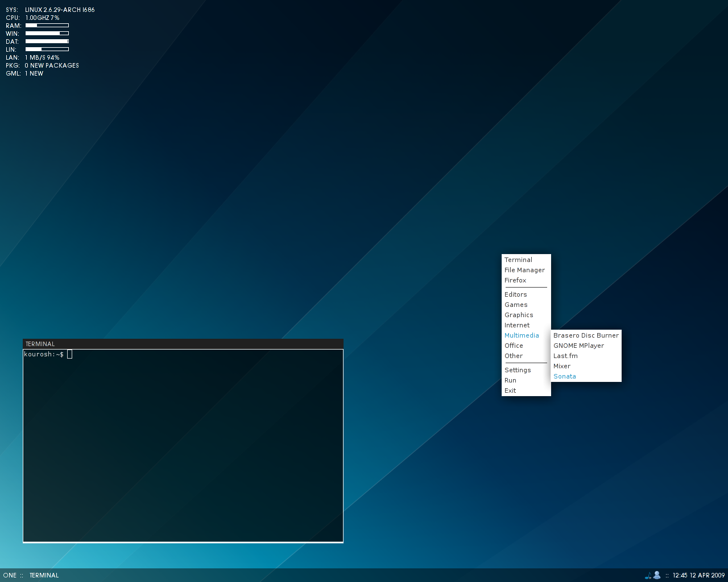
Task: Expand the Other submenu
Action: tap(526, 356)
